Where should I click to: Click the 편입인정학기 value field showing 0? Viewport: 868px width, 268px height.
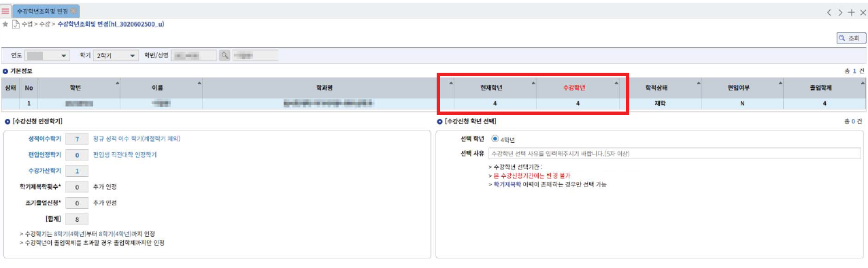pos(78,155)
